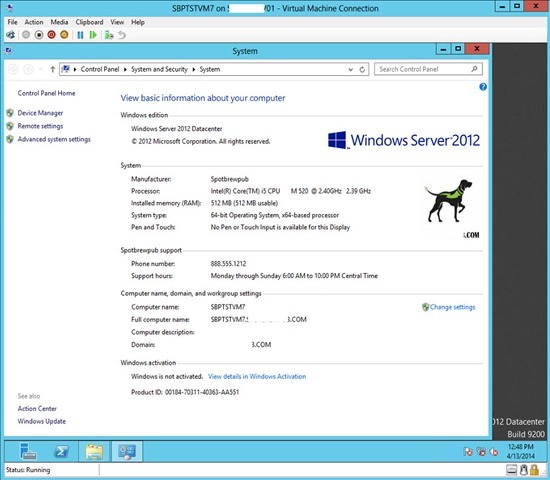
Task: Take a snapshot using the toolbar icon
Action: (x=109, y=35)
